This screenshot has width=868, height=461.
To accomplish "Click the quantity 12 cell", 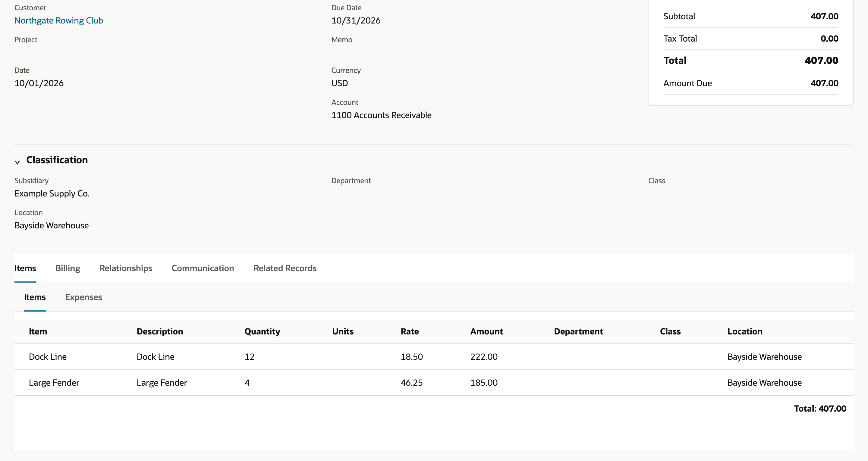I will 249,357.
